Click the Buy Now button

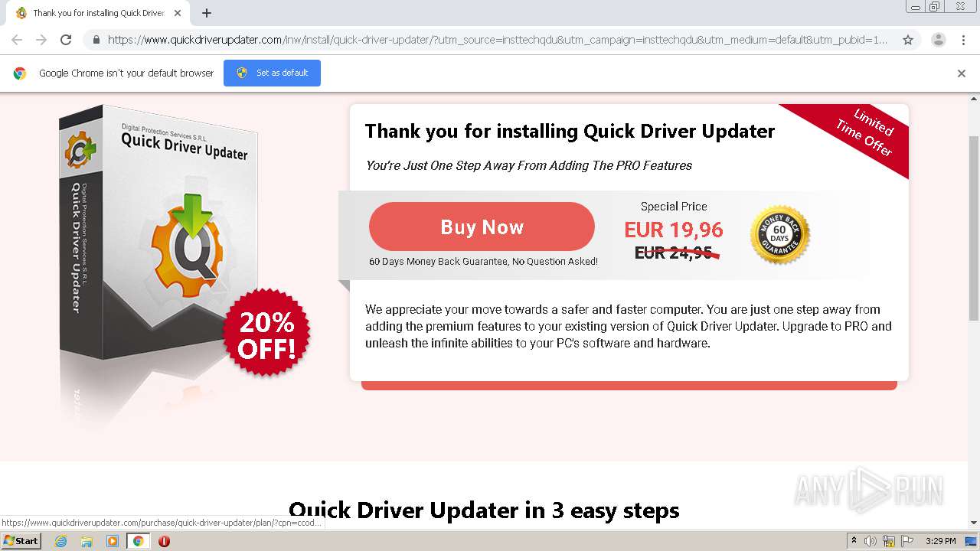[x=482, y=227]
